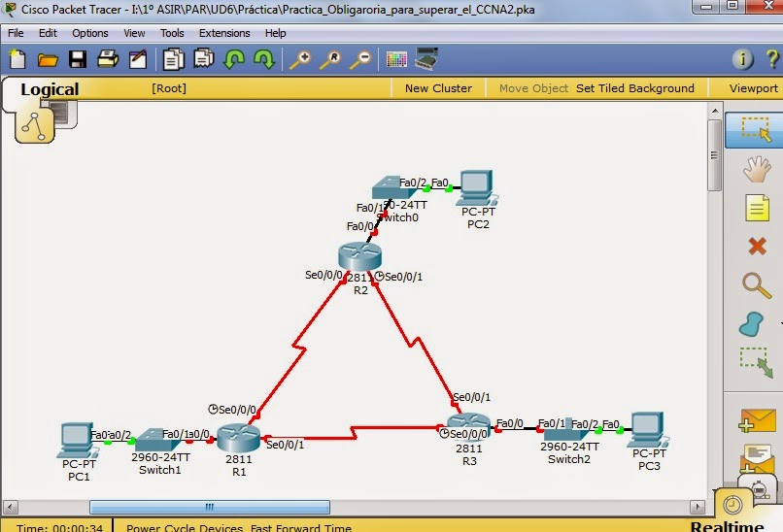Click the Undo green arrow icon
The height and width of the screenshot is (532, 783).
pyautogui.click(x=234, y=59)
